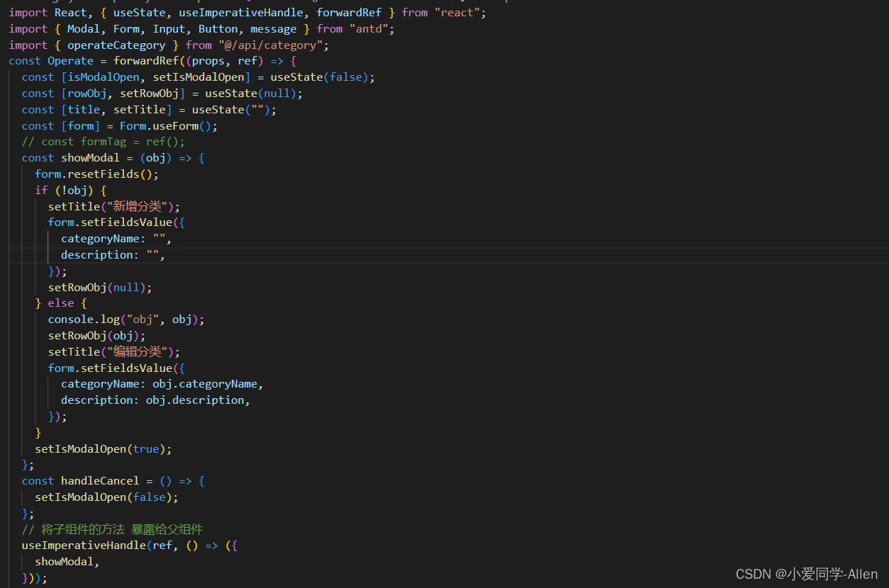The width and height of the screenshot is (889, 588).
Task: Click the form.resetFields() call
Action: pos(94,174)
